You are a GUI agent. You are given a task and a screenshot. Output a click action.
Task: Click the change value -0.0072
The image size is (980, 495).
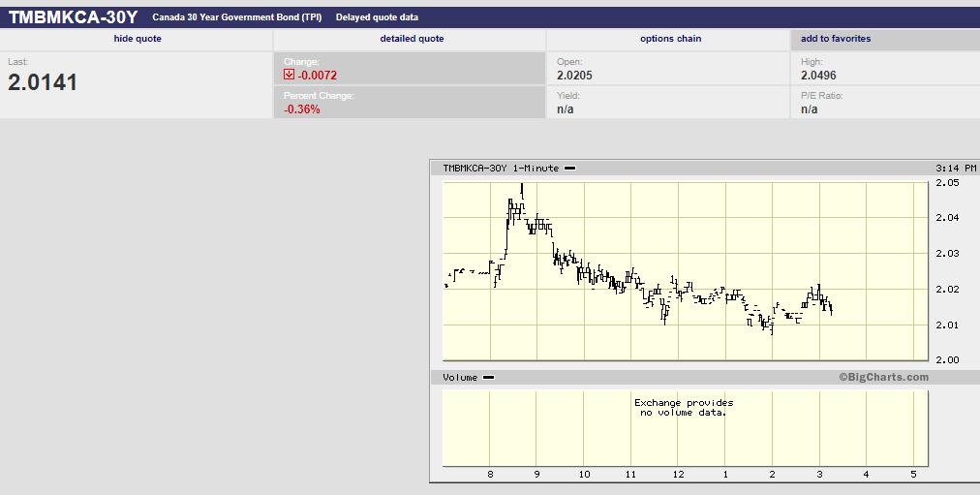[x=318, y=75]
